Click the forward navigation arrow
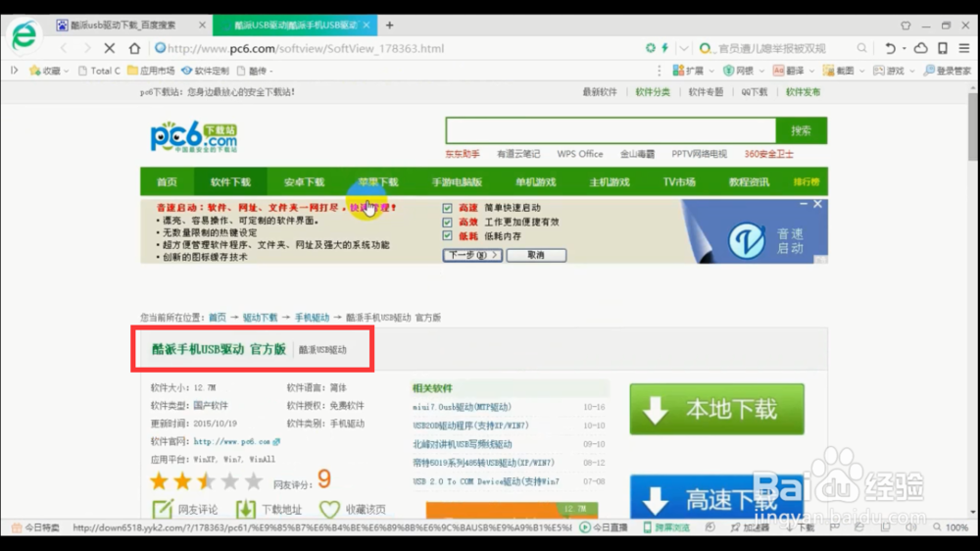980x551 pixels. tap(87, 48)
